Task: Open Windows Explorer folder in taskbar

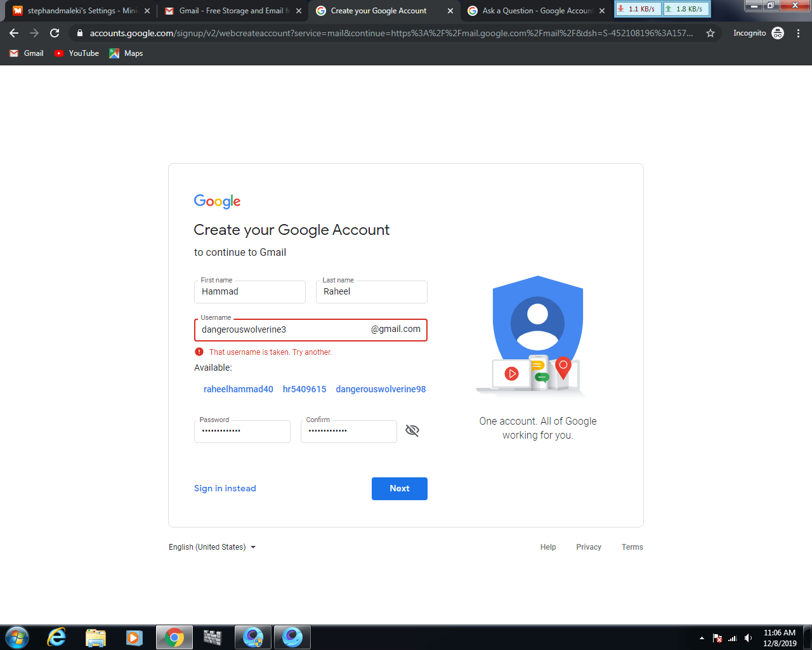Action: coord(95,637)
